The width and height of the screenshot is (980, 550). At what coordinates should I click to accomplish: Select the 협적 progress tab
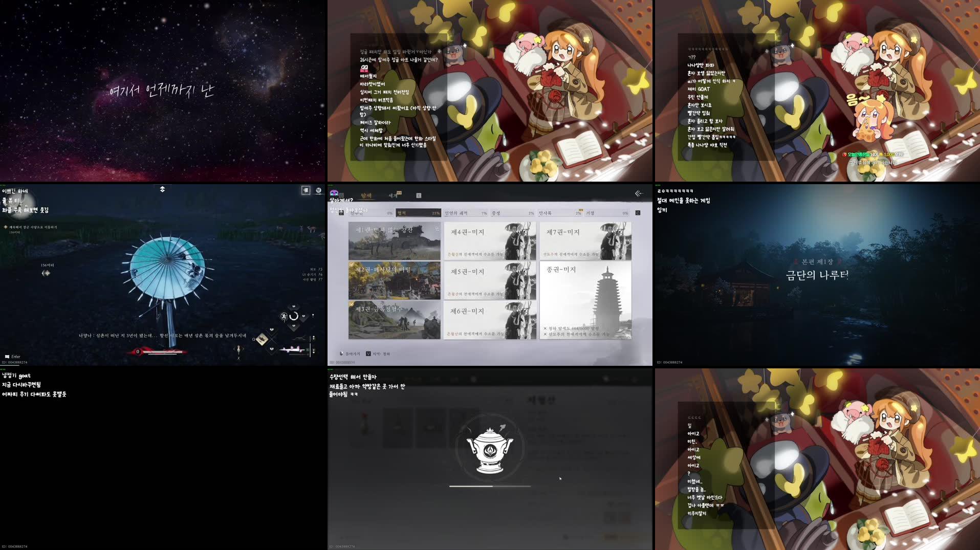[x=418, y=213]
